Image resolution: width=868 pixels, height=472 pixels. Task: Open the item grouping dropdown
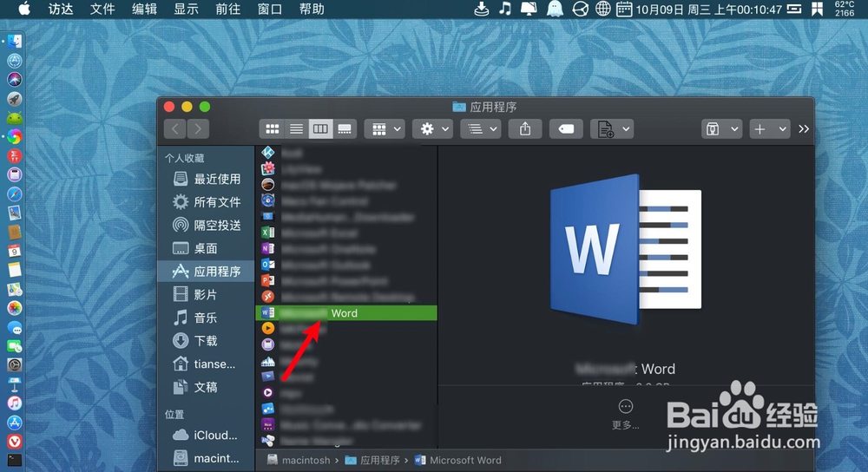tap(385, 129)
